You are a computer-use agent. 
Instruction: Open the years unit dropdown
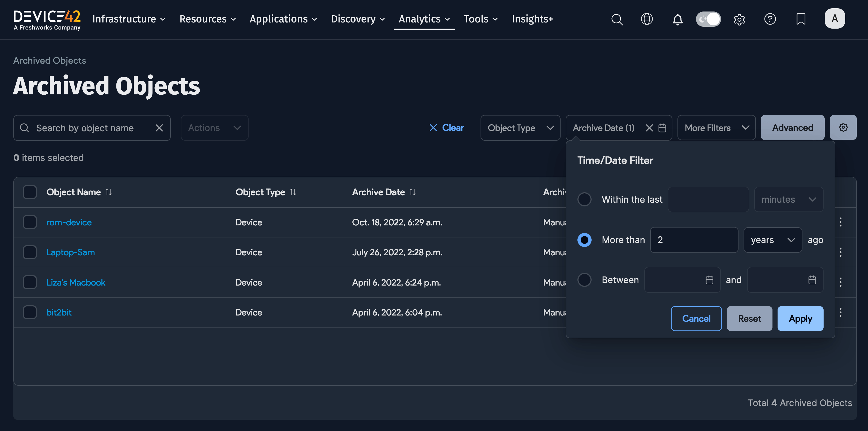pyautogui.click(x=772, y=240)
